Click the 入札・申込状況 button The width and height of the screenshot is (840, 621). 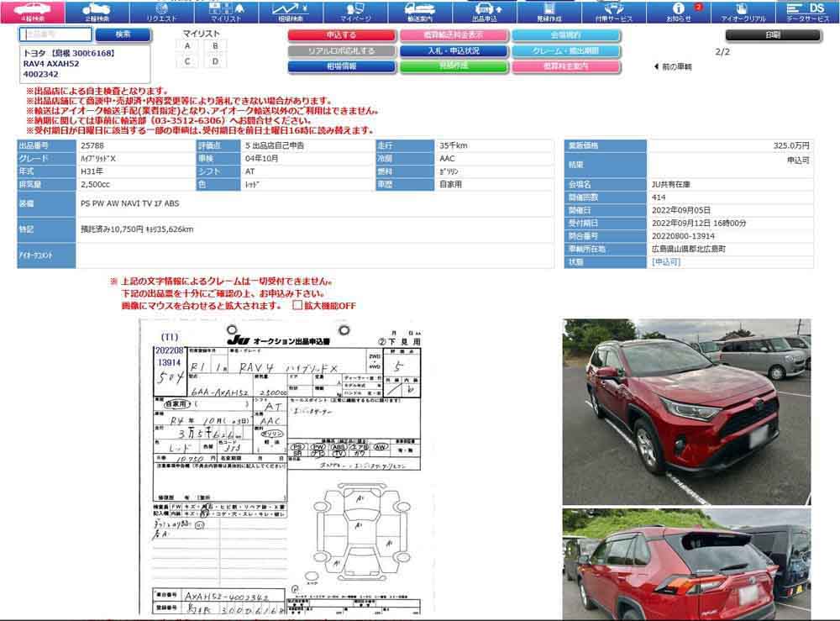point(454,51)
